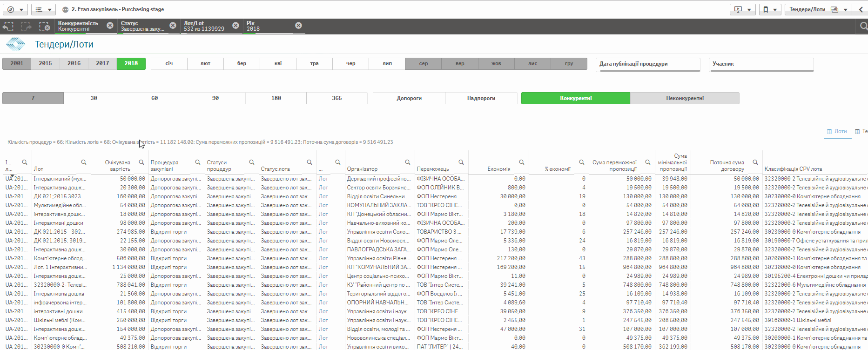Toggle the Неконкурентні filter
Viewport: 868px width, 350px height.
click(685, 98)
